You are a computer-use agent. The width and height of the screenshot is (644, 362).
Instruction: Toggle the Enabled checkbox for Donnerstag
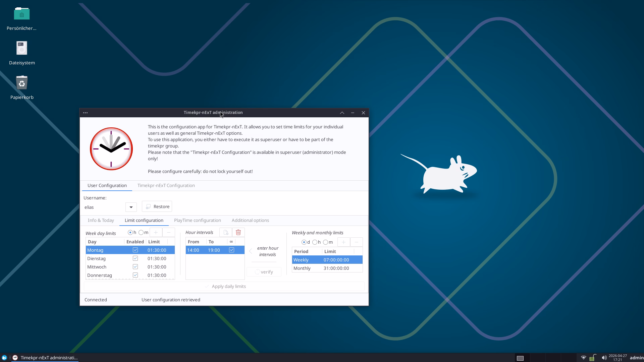(135, 275)
